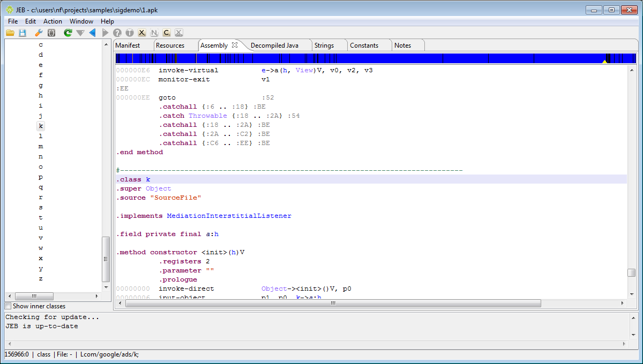The width and height of the screenshot is (643, 364).
Task: Select class p in the tree
Action: (x=41, y=177)
